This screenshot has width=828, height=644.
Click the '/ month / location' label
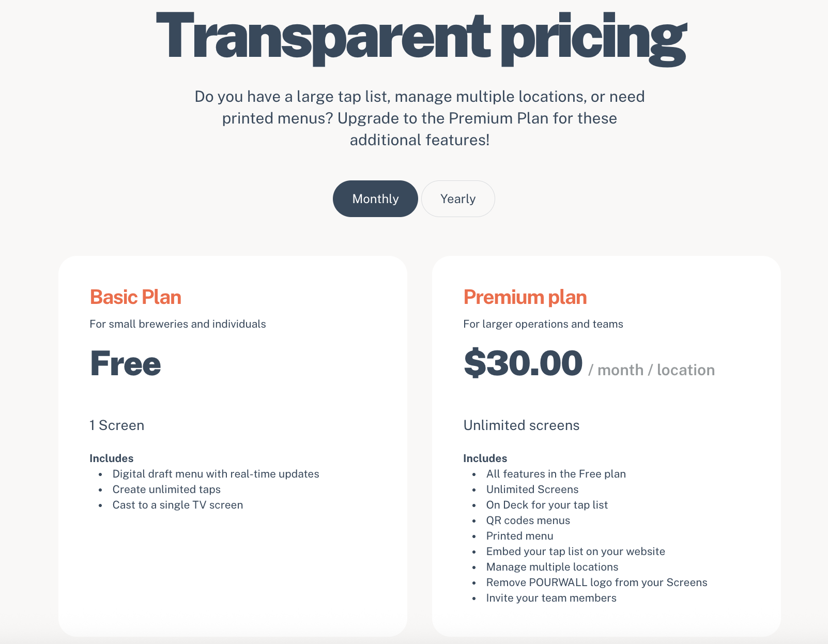coord(651,370)
